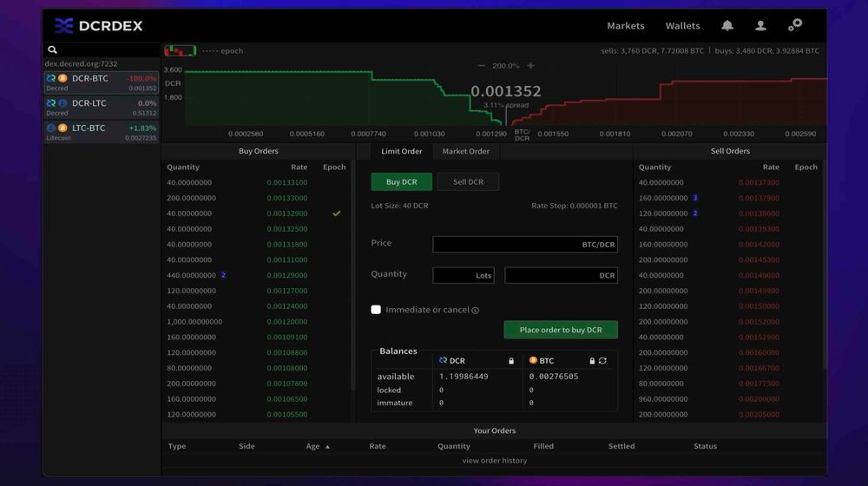Click the market search field

[x=102, y=49]
